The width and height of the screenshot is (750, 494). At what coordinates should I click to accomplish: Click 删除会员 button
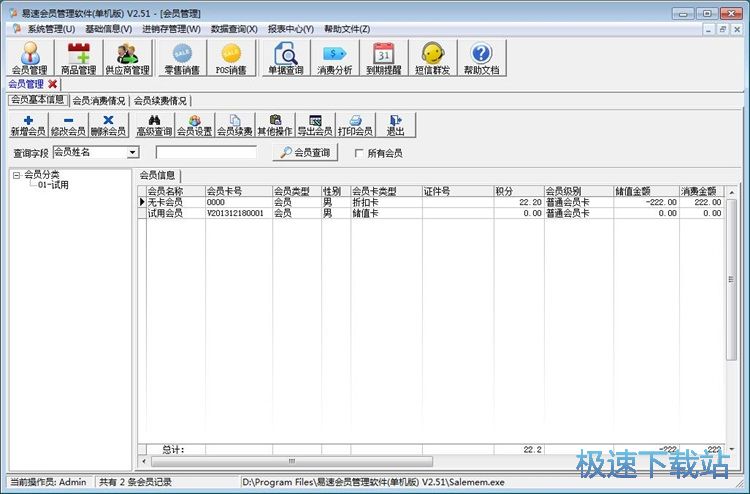(x=108, y=125)
